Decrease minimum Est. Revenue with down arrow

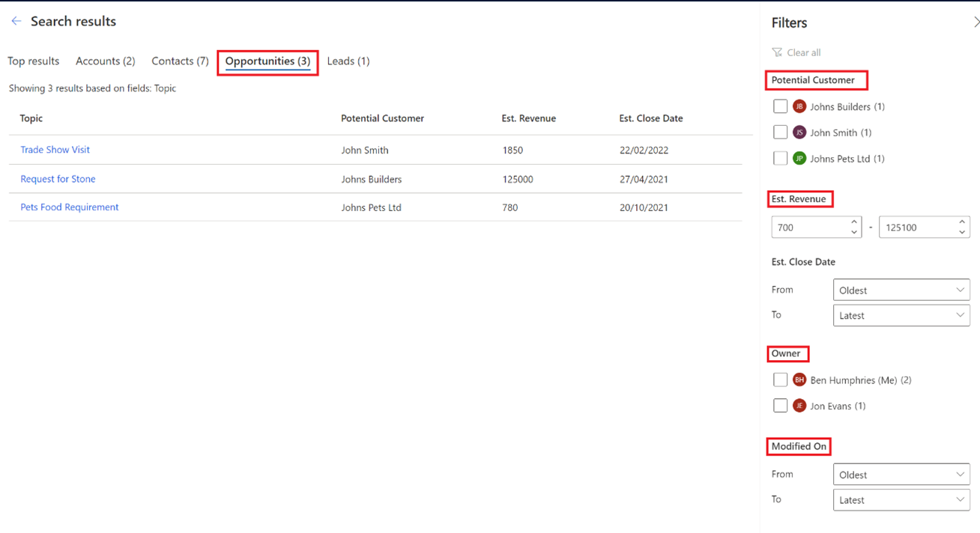point(854,232)
